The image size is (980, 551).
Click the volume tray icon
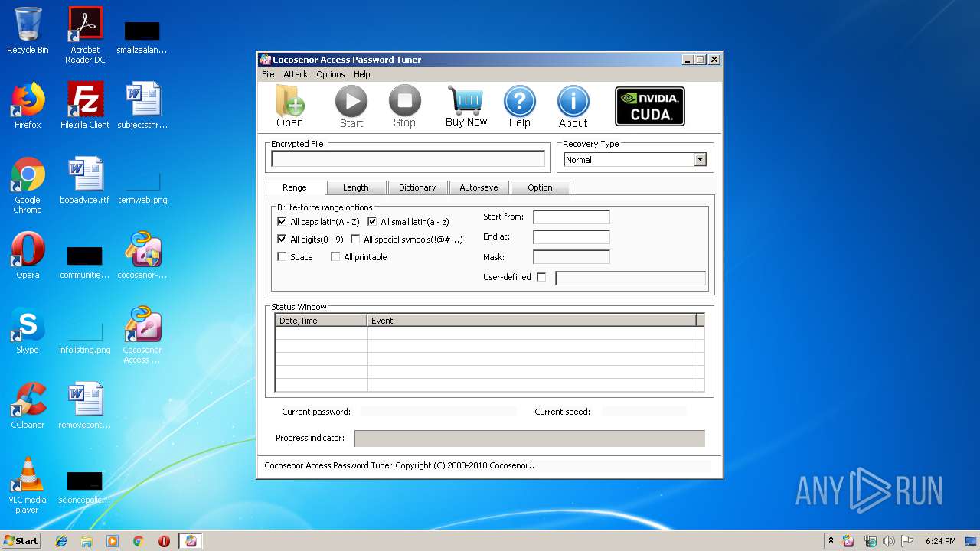click(x=888, y=541)
